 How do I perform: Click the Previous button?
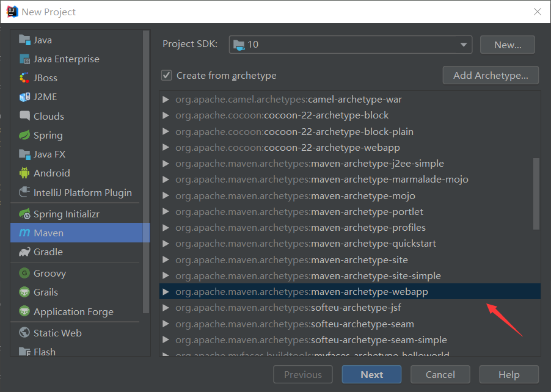[303, 374]
